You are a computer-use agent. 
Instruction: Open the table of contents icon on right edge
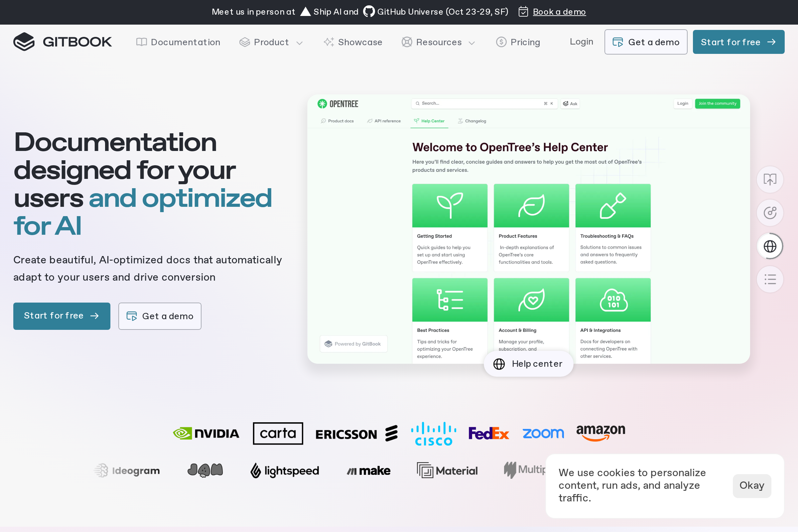(770, 279)
